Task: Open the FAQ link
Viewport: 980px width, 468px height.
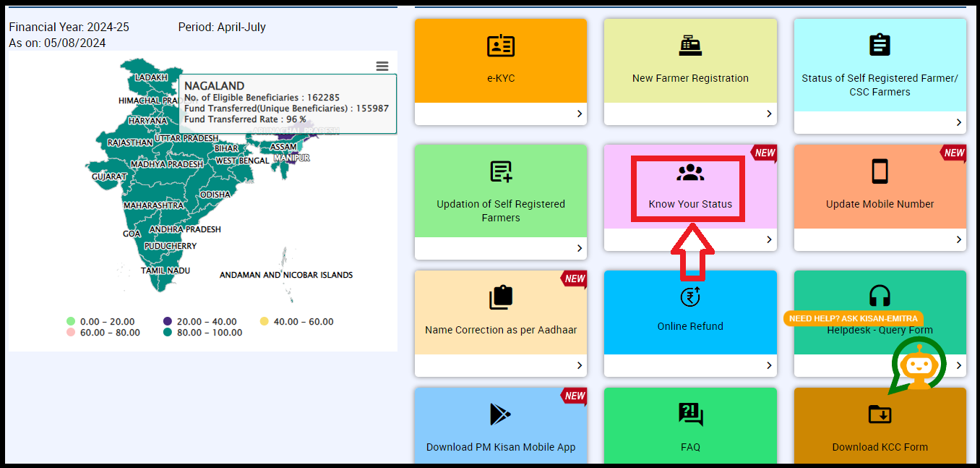Action: [x=690, y=447]
